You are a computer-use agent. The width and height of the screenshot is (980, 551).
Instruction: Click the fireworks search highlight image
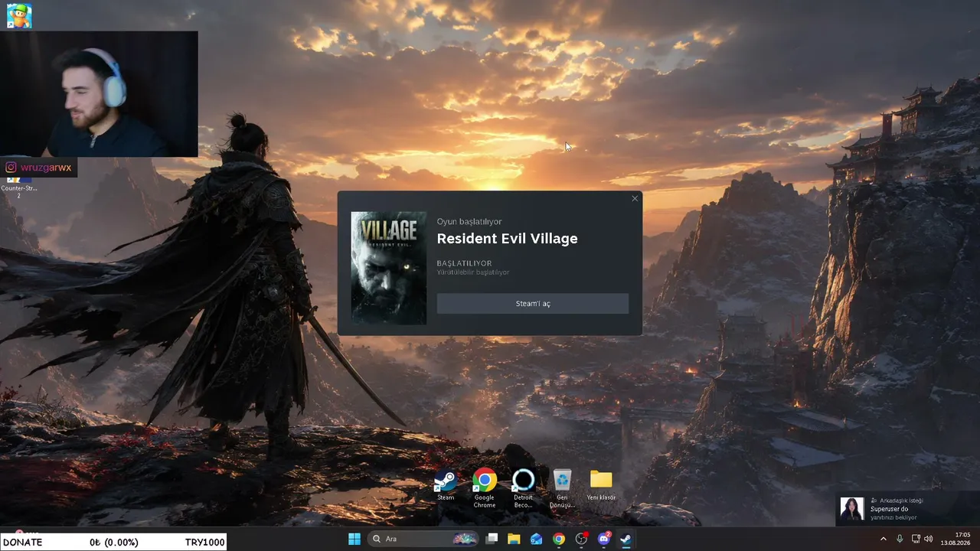click(464, 539)
